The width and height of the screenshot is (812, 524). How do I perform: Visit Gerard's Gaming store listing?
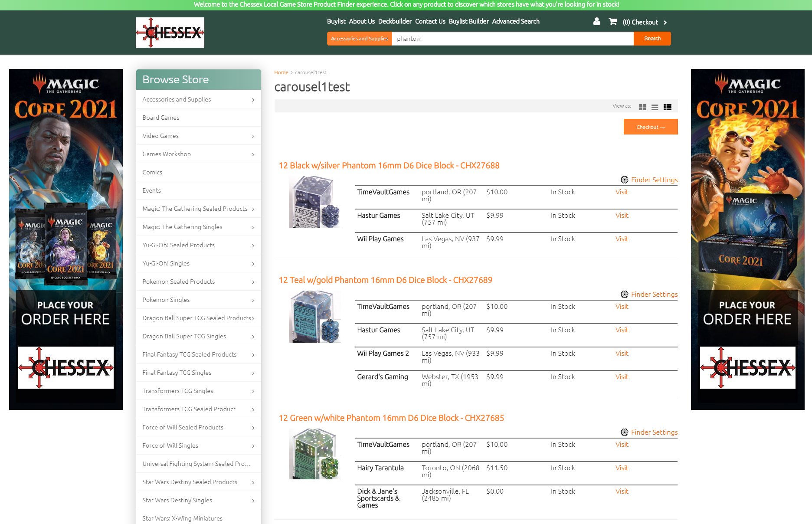(x=622, y=377)
